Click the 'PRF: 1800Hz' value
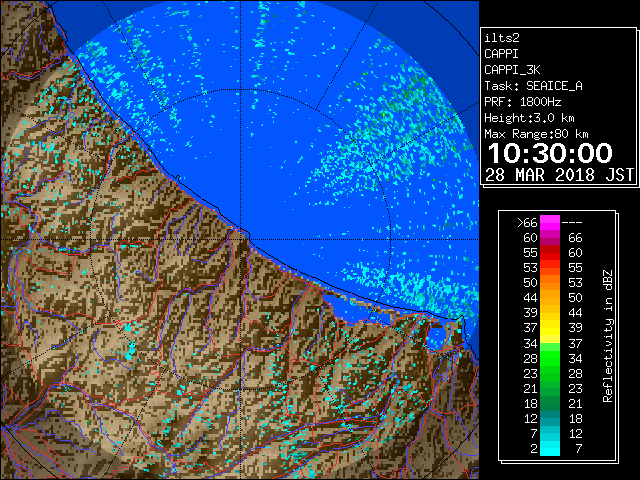640x480 pixels. (522, 102)
